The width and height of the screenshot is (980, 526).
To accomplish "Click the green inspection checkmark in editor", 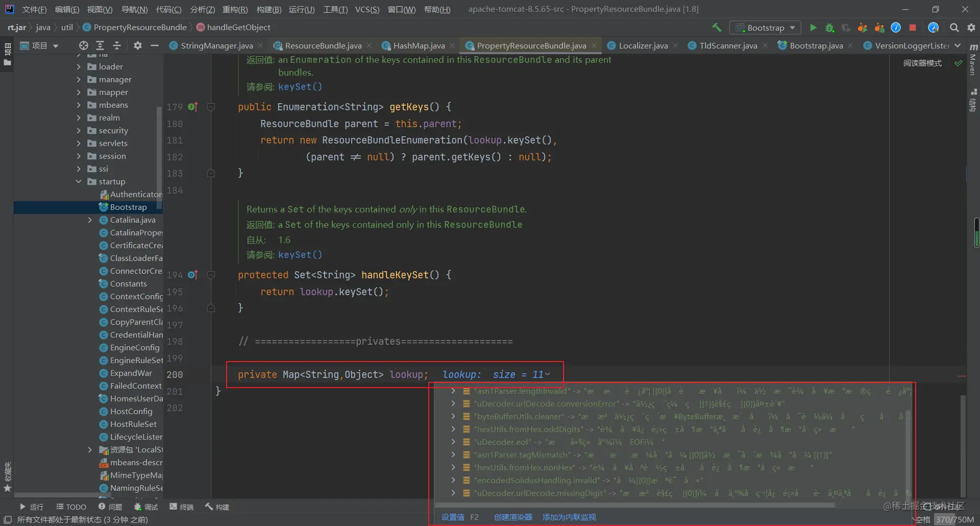I will coord(958,63).
